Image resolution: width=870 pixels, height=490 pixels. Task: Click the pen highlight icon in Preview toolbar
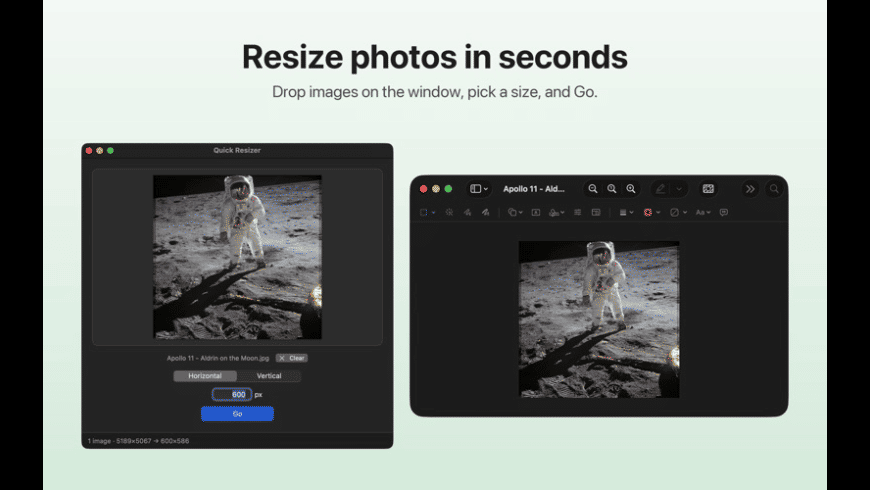click(x=660, y=189)
